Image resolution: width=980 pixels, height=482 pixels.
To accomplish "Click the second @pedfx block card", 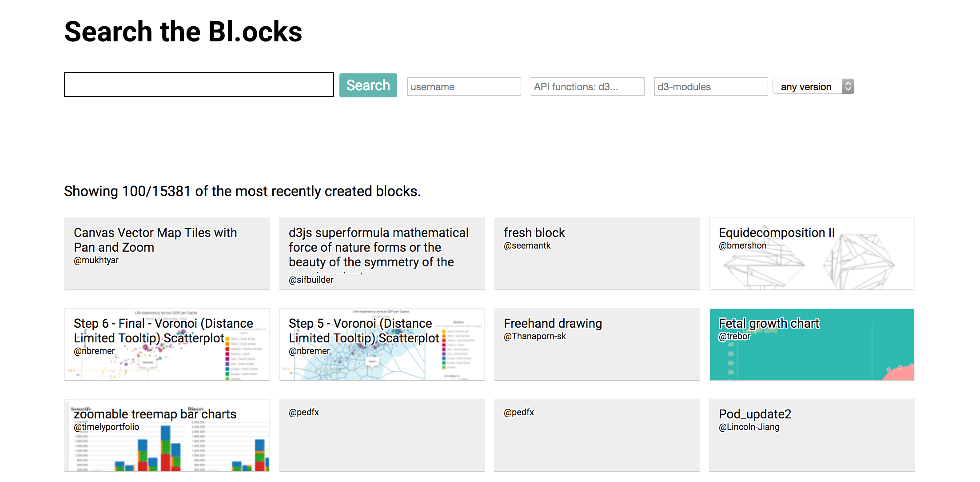I will (x=596, y=435).
